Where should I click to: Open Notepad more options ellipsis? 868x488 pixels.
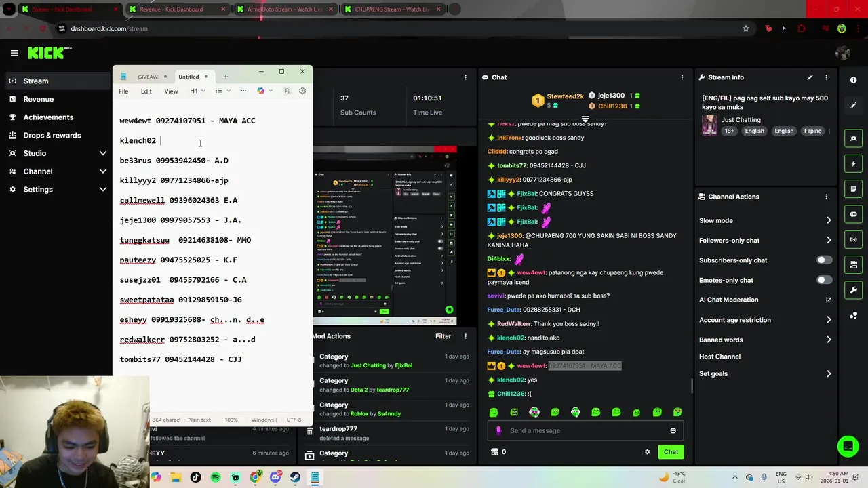pyautogui.click(x=243, y=91)
